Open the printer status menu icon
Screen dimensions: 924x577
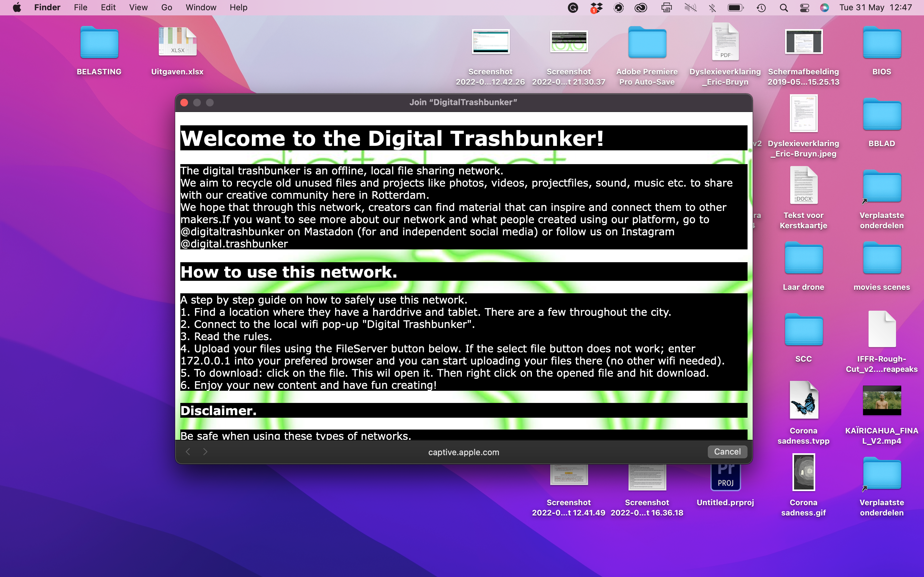666,8
